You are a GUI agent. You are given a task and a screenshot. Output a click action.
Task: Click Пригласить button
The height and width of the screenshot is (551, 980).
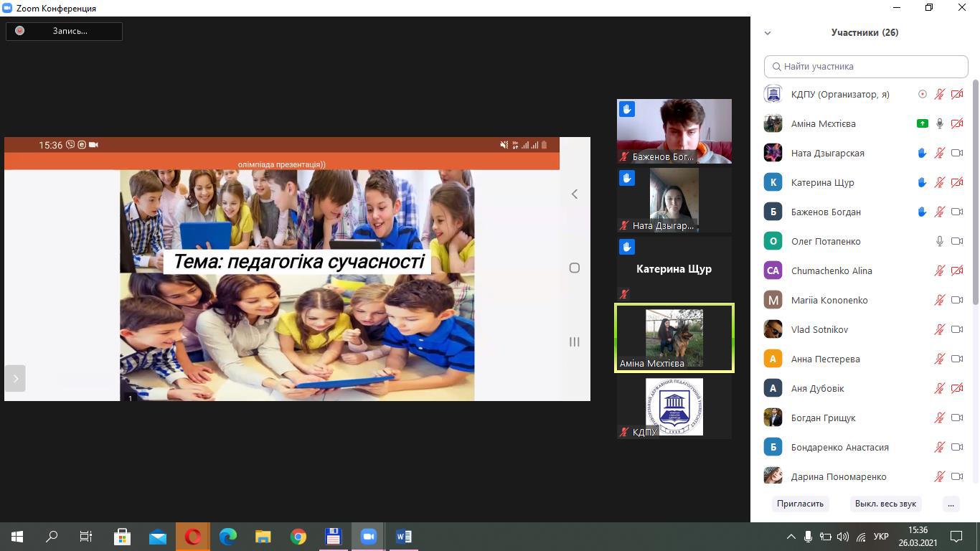pos(800,504)
